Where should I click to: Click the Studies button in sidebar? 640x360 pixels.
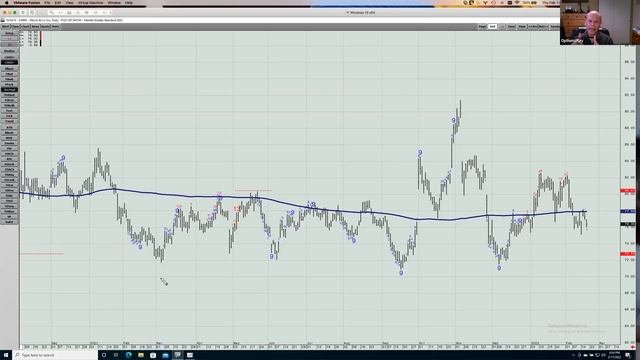[9, 51]
